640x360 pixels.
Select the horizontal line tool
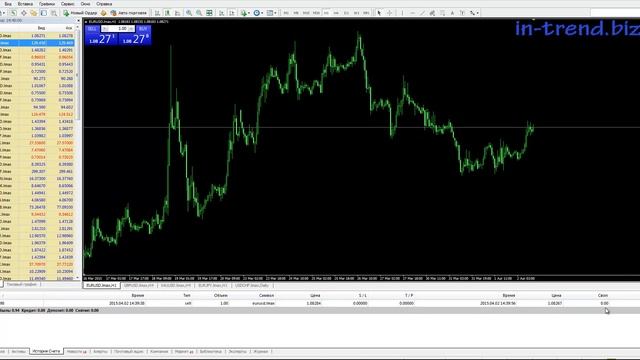point(412,13)
